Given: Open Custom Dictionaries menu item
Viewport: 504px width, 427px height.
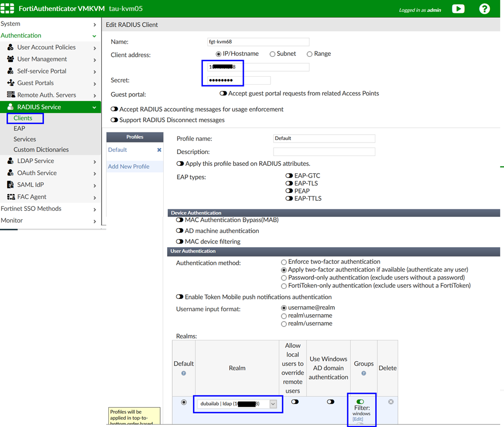Looking at the screenshot, I should (x=41, y=150).
